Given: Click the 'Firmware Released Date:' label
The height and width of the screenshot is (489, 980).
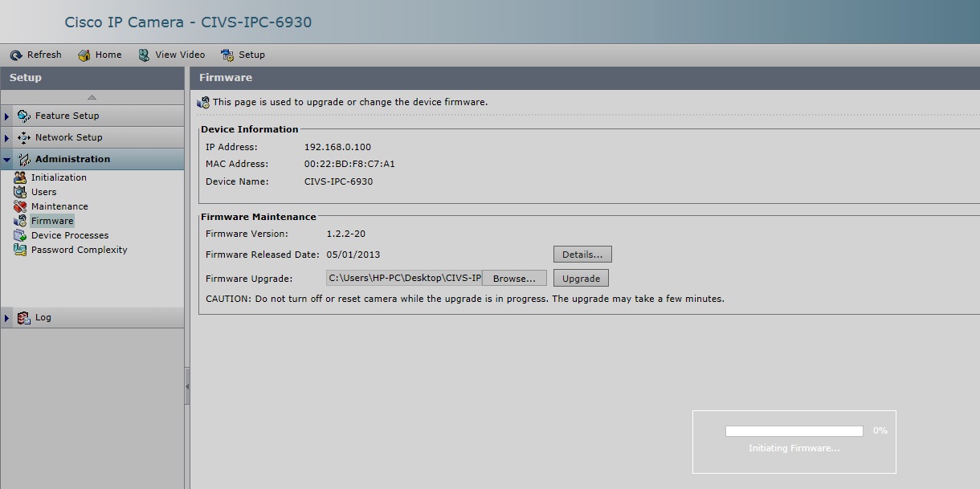Looking at the screenshot, I should 263,255.
